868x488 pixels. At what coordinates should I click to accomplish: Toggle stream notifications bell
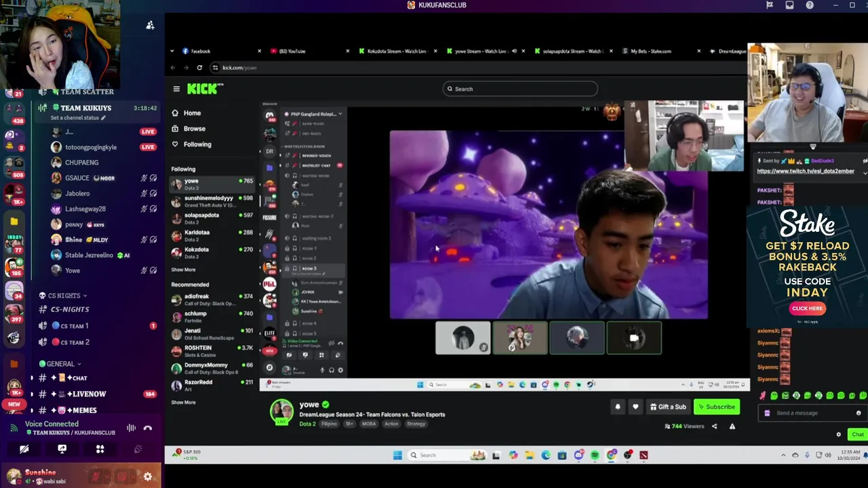coord(618,407)
